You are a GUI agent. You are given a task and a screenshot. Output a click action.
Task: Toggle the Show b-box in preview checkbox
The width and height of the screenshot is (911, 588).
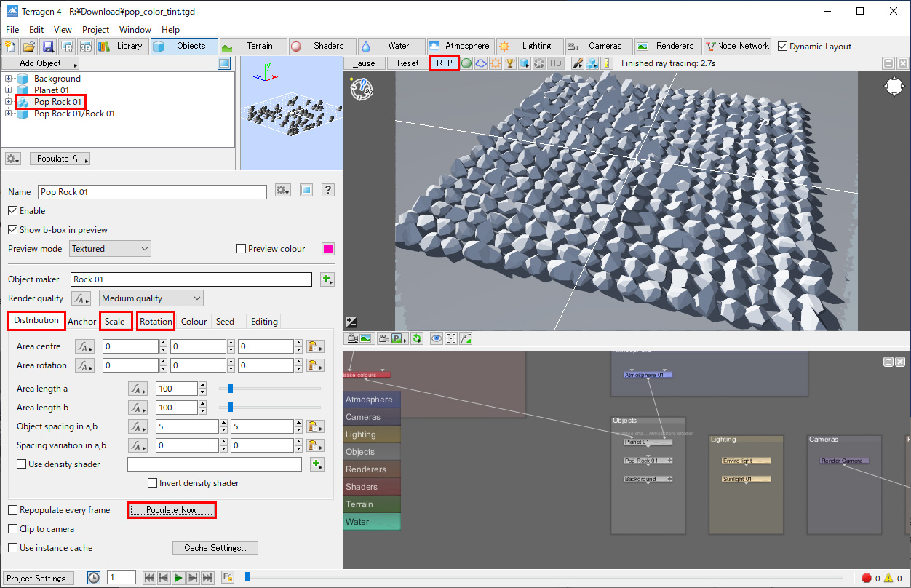click(13, 230)
